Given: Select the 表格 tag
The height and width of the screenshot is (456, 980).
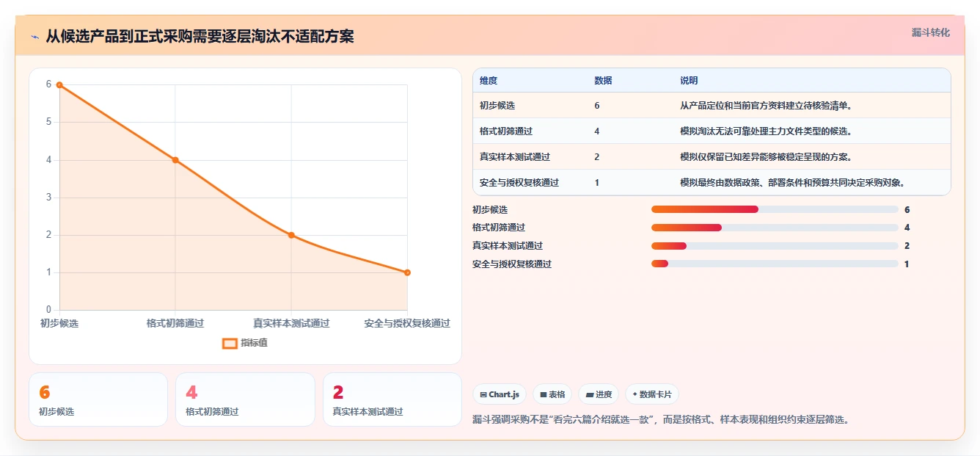Looking at the screenshot, I should pos(552,394).
